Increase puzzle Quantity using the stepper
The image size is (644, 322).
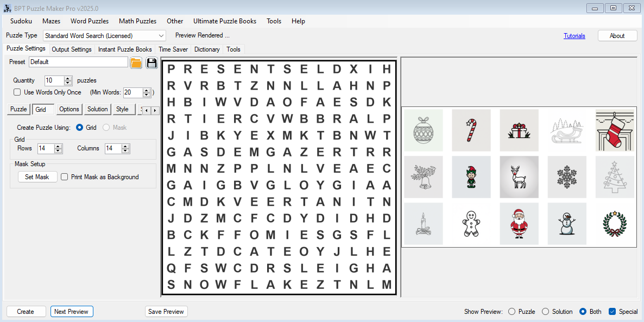(x=67, y=78)
